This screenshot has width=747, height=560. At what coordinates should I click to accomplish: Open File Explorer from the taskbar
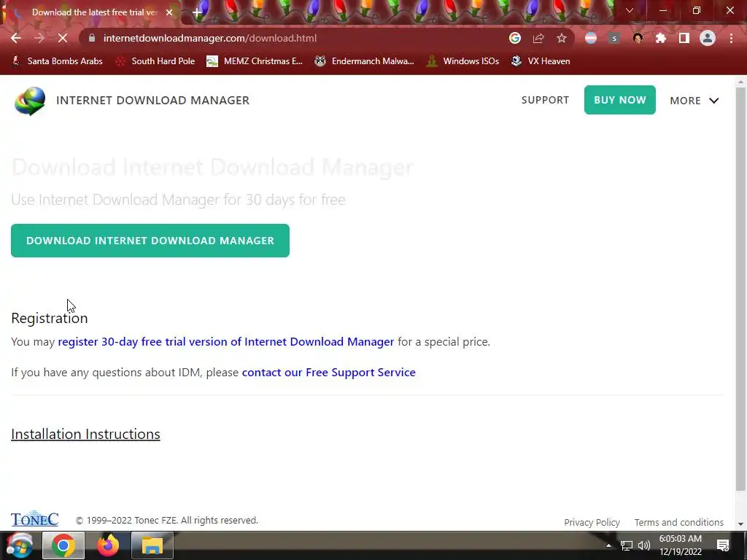pos(152,545)
